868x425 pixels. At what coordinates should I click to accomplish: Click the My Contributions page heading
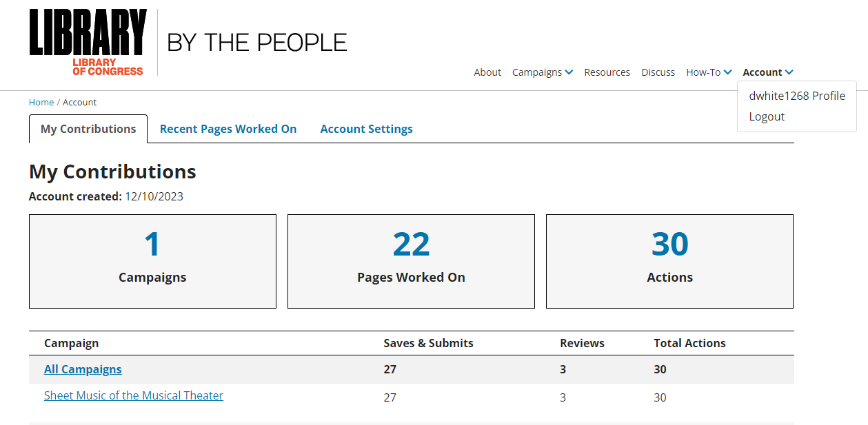112,172
